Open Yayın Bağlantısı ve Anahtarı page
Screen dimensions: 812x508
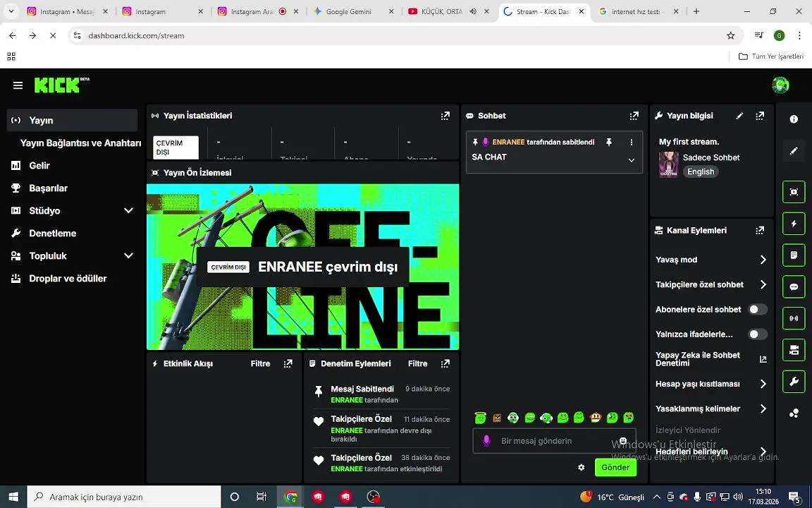[x=80, y=143]
